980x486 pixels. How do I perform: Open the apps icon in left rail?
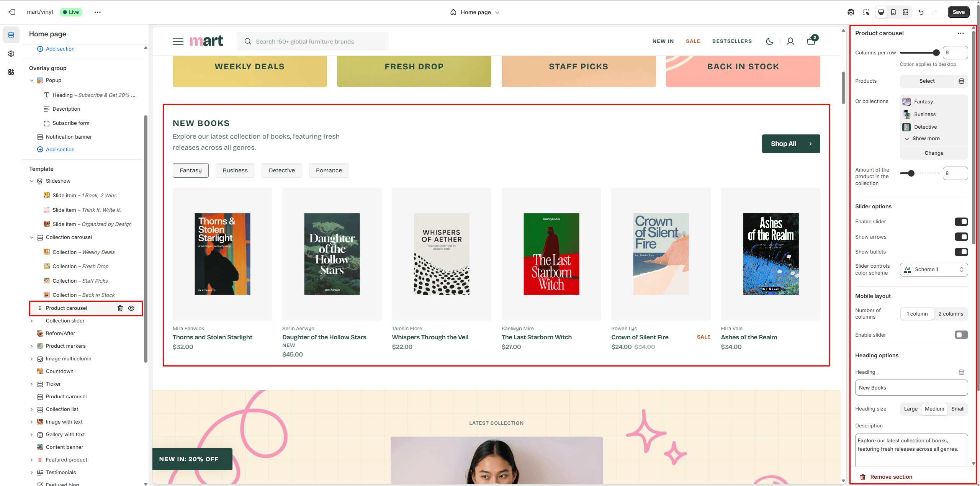[11, 72]
